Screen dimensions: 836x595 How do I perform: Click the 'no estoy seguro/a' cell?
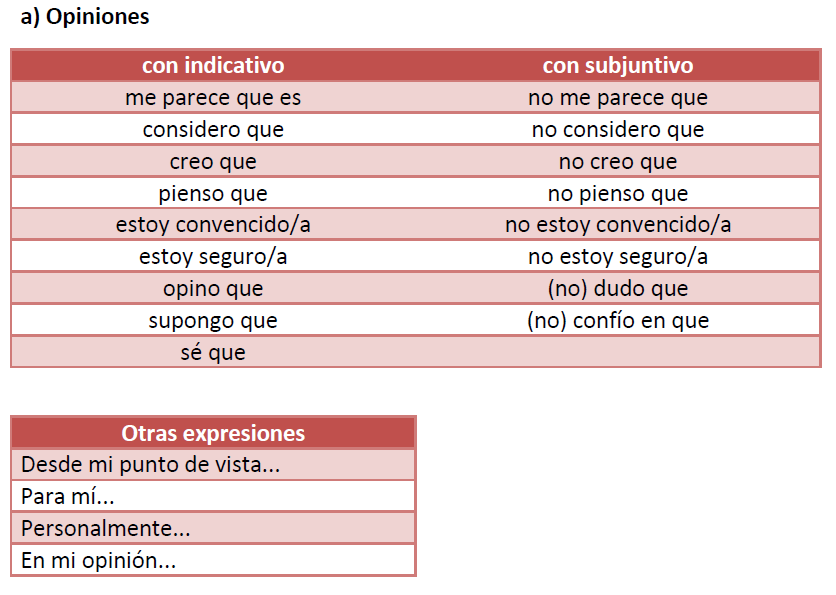click(618, 257)
